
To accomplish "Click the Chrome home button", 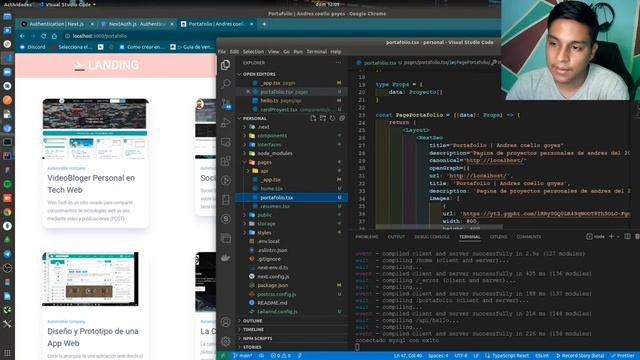I will pyautogui.click(x=54, y=36).
